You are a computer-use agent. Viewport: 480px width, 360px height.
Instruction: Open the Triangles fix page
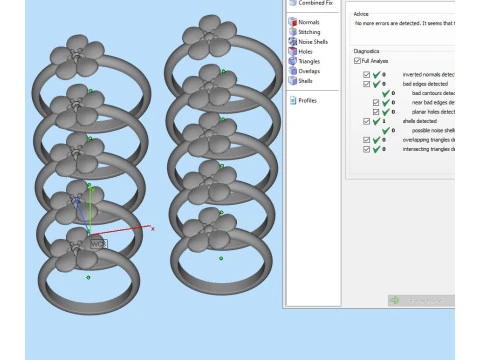[x=304, y=61]
